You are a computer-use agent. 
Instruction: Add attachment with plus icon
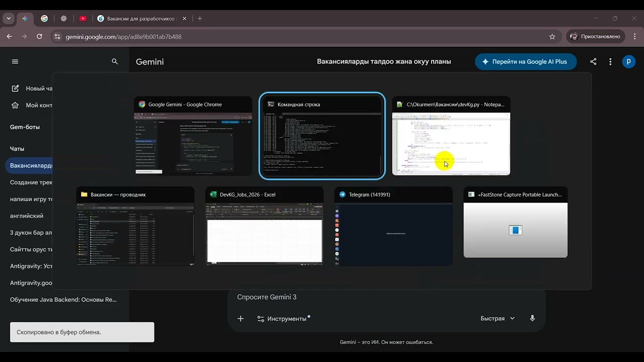click(240, 319)
